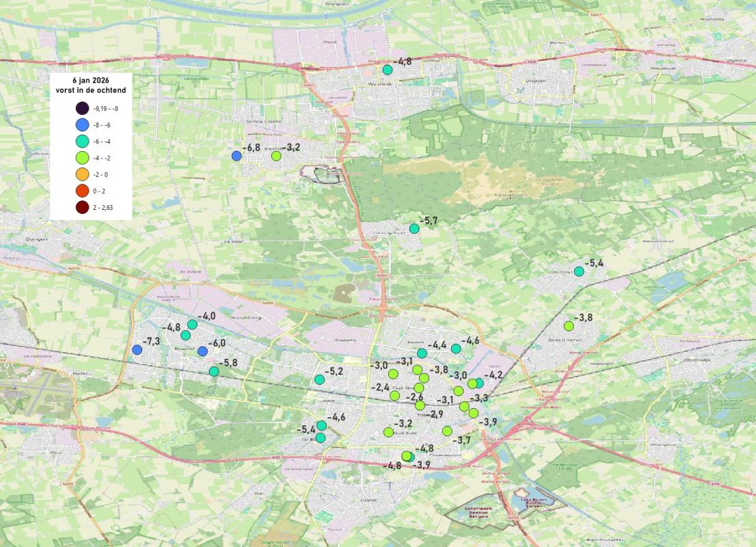Select the blue -6,0 marker at Reeshof
This screenshot has height=547, width=756.
pos(204,351)
